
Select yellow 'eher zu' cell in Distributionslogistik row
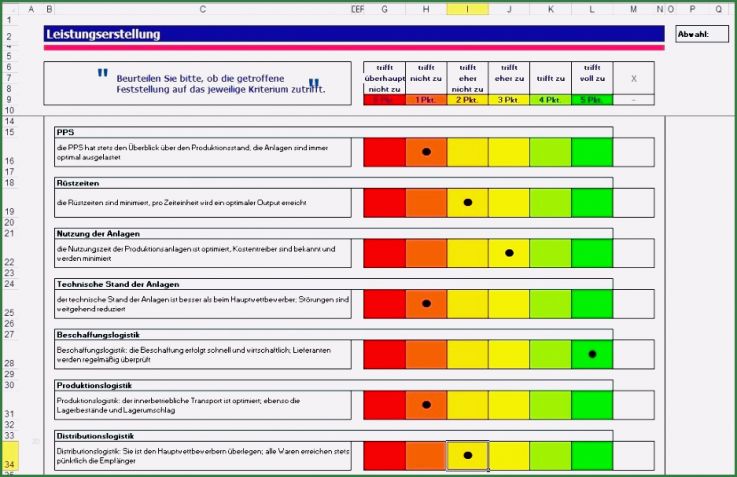pos(509,455)
